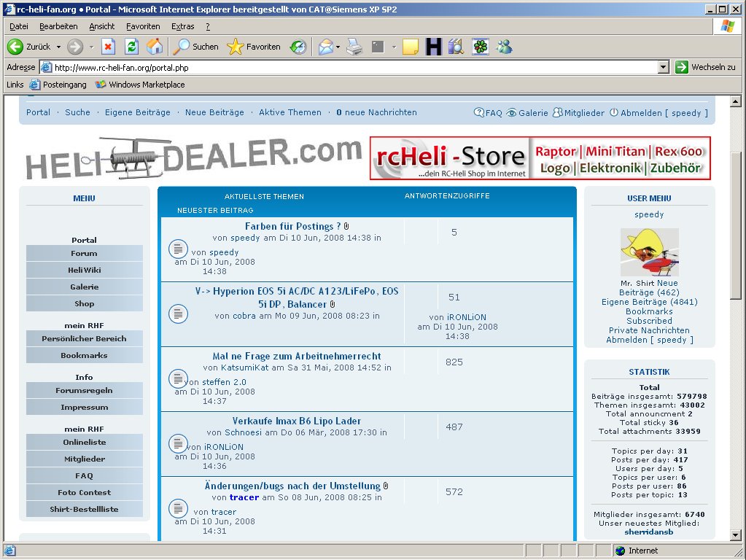Click topic icon for Imax B6 Lipo Lader
Viewport: 746px width, 560px height.
pyautogui.click(x=178, y=443)
